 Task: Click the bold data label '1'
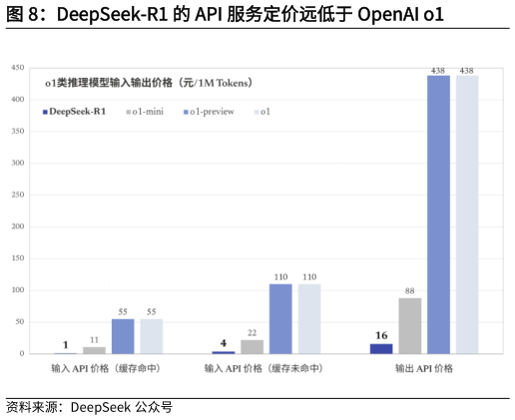pyautogui.click(x=66, y=345)
